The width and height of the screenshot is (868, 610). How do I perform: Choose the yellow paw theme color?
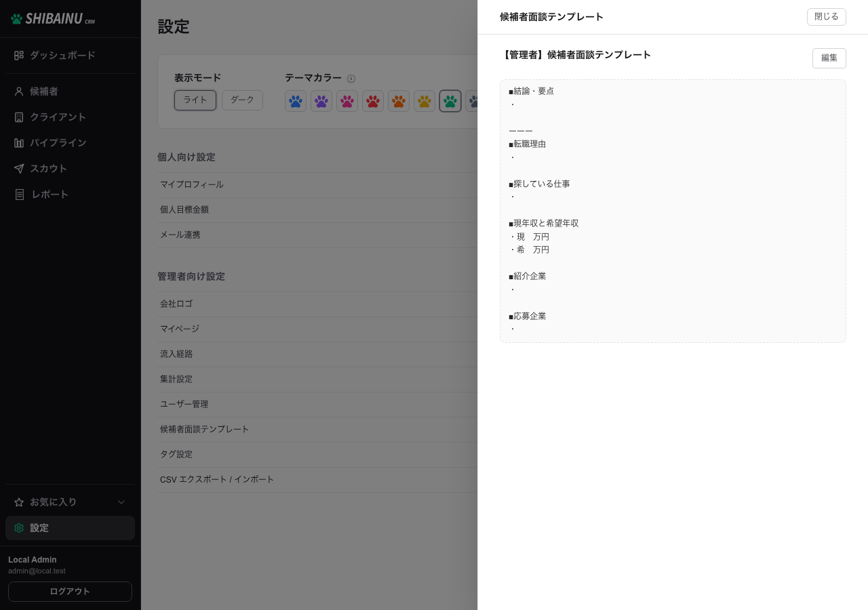pyautogui.click(x=425, y=101)
